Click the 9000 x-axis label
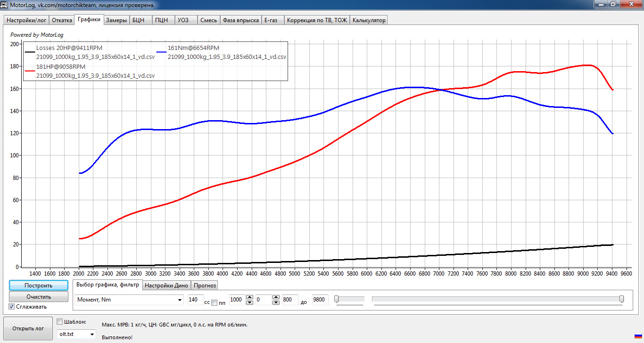644x343 pixels. coord(583,273)
